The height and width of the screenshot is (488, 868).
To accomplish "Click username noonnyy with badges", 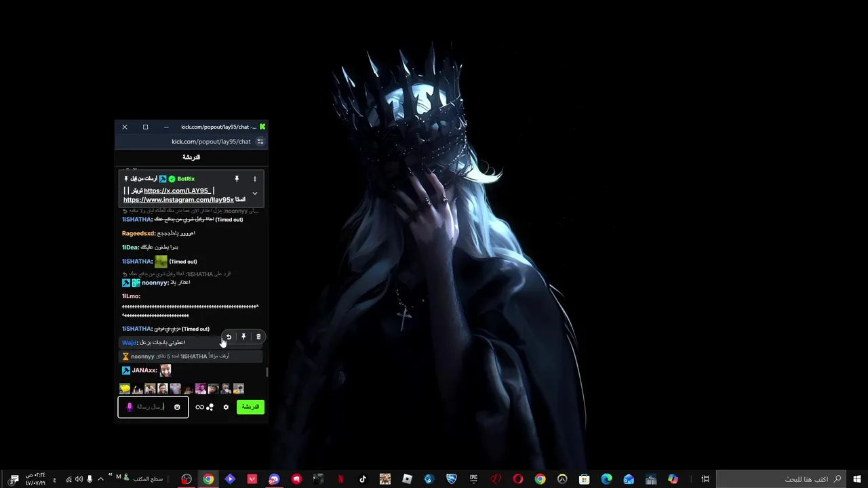I will coord(155,283).
